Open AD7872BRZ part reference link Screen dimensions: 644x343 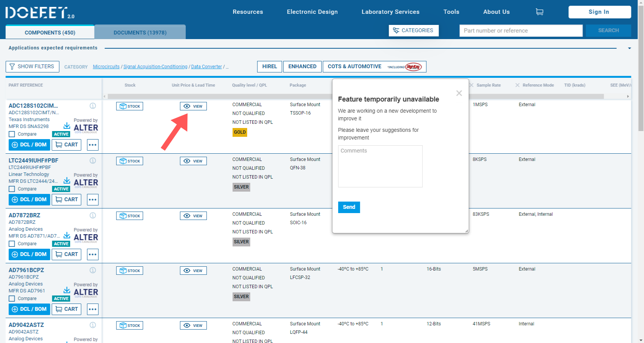click(x=24, y=215)
